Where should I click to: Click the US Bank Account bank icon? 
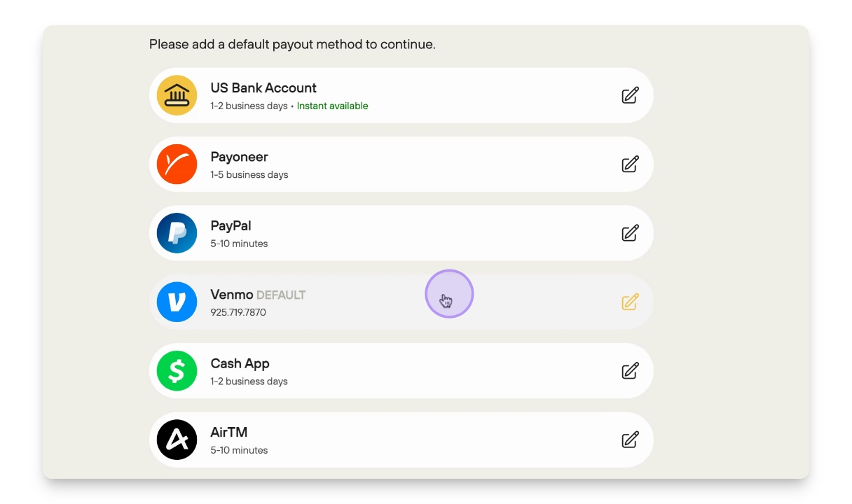177,95
